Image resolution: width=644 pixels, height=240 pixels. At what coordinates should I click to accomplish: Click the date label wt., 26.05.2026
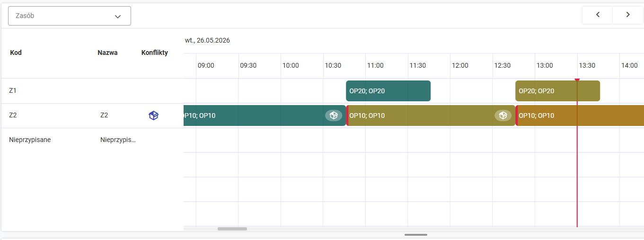[x=207, y=40]
